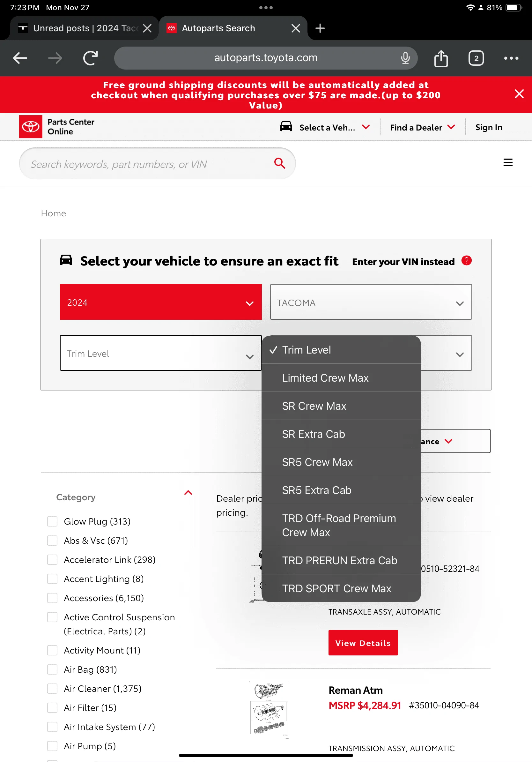Check the Air Filter (15) category
Image resolution: width=532 pixels, height=762 pixels.
coord(52,708)
